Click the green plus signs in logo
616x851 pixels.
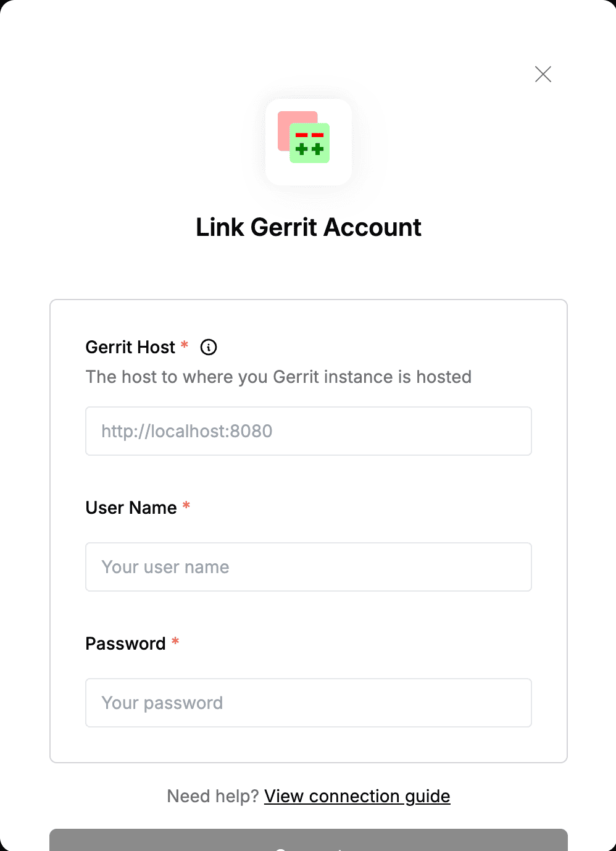click(x=310, y=149)
